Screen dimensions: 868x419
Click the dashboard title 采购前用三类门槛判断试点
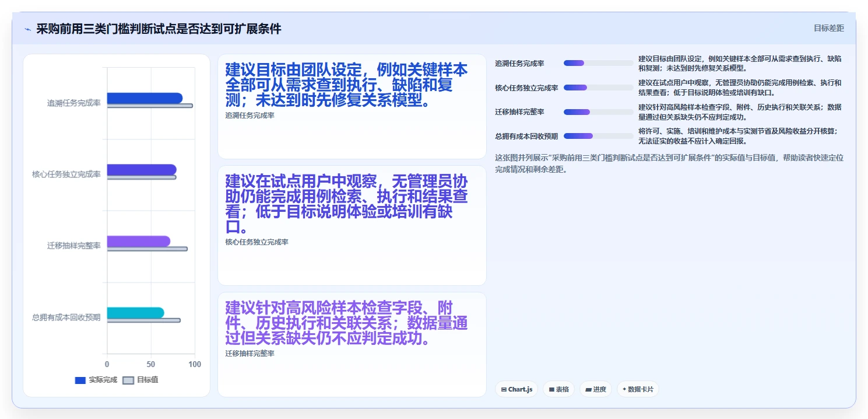pos(159,29)
